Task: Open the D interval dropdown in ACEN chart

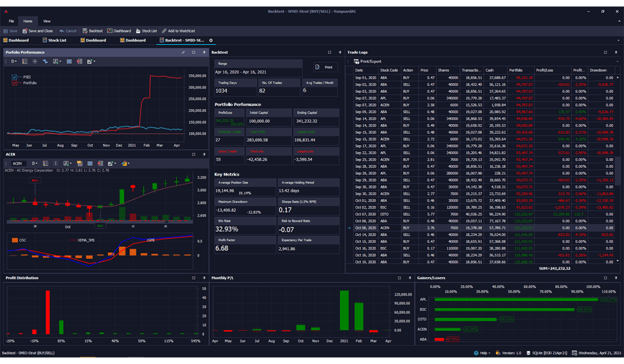Action: coord(35,164)
